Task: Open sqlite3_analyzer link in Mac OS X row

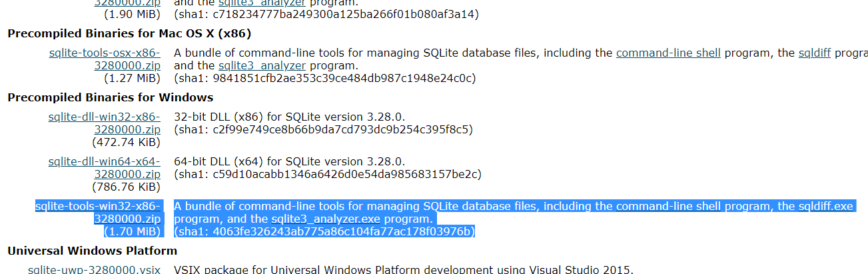Action: pos(262,66)
